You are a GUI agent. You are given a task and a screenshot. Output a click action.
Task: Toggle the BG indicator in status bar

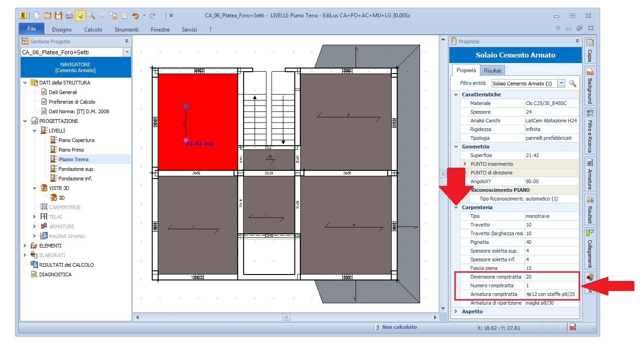click(x=573, y=327)
